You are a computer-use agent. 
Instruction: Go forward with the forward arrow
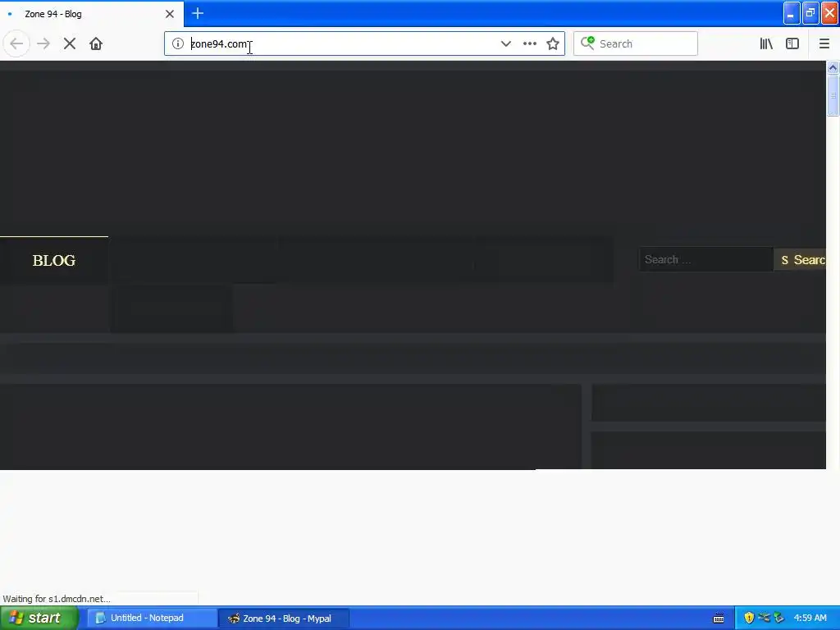coord(43,43)
